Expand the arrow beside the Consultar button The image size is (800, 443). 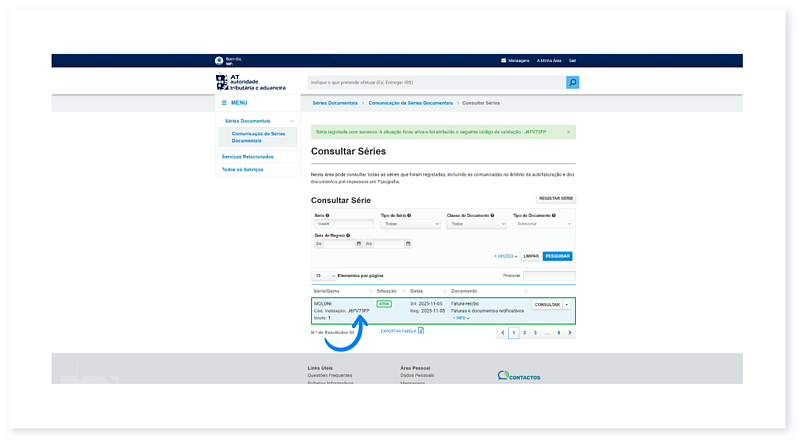click(567, 304)
